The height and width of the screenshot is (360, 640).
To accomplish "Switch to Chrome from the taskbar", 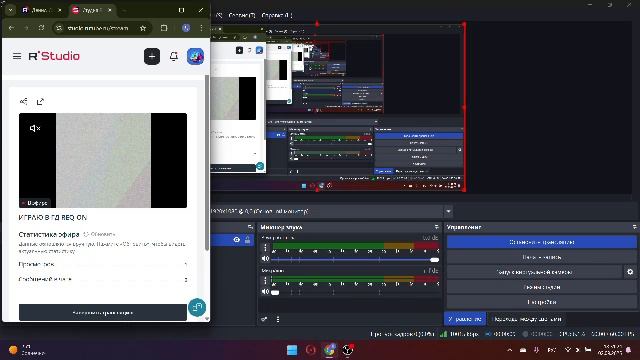I will click(329, 350).
